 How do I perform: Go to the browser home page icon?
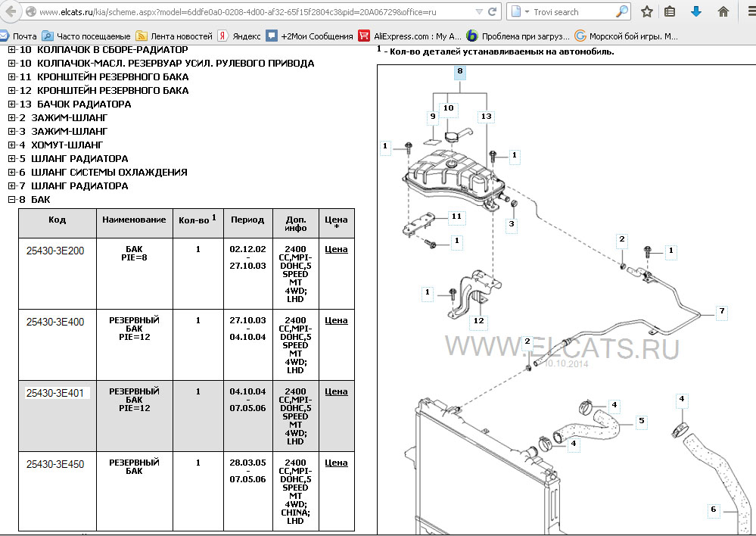723,12
